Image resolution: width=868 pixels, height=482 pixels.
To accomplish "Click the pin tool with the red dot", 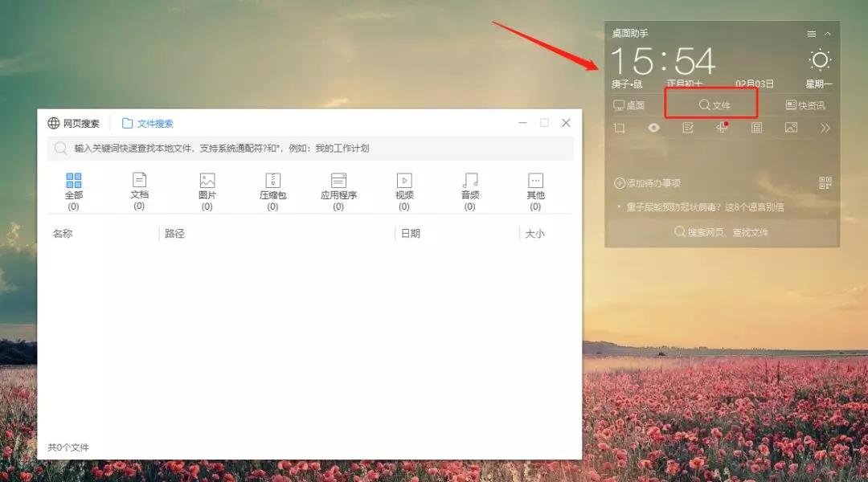I will 722,127.
